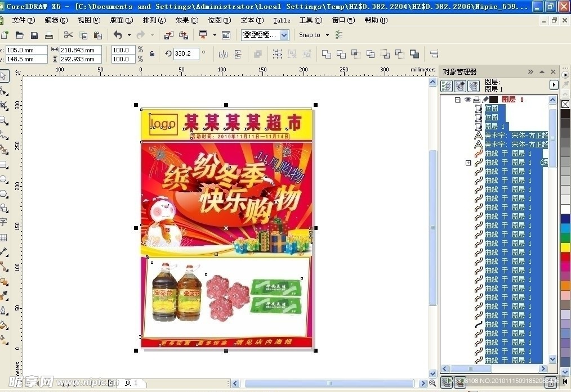Click the rotation angle input field

[185, 54]
